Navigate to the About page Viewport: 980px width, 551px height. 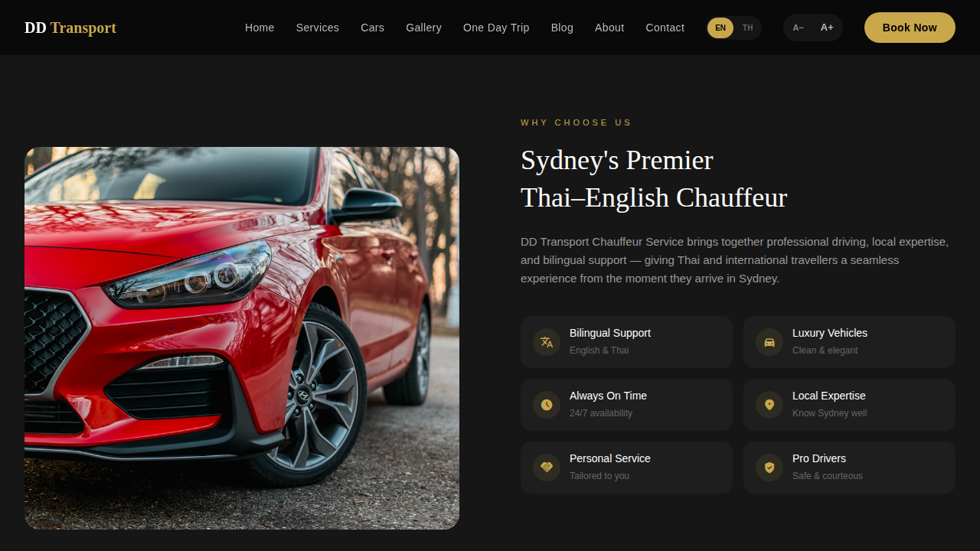[x=609, y=28]
